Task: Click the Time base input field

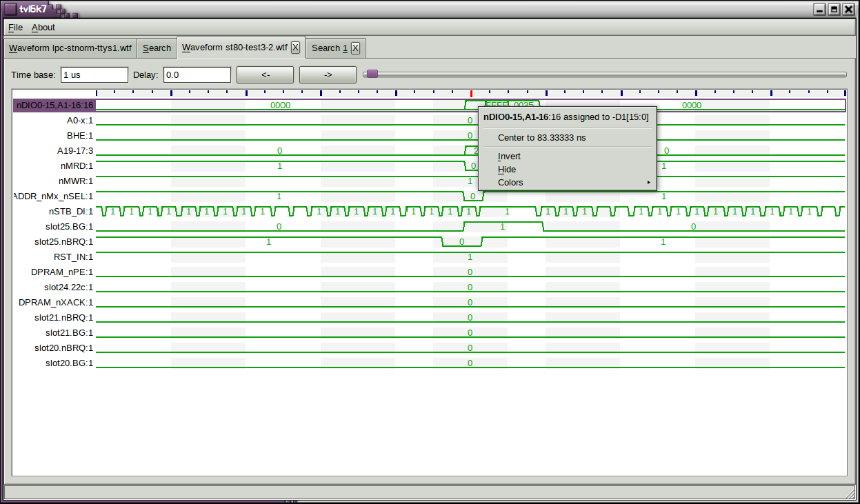Action: pos(94,74)
